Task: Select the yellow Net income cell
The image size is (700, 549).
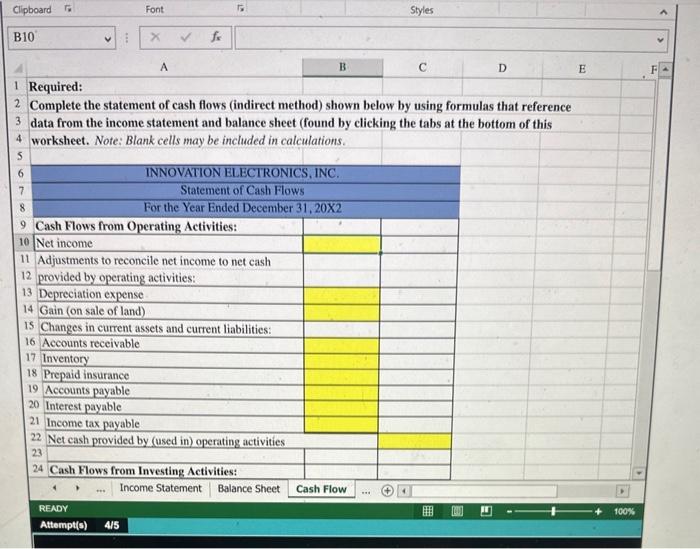Action: click(342, 244)
